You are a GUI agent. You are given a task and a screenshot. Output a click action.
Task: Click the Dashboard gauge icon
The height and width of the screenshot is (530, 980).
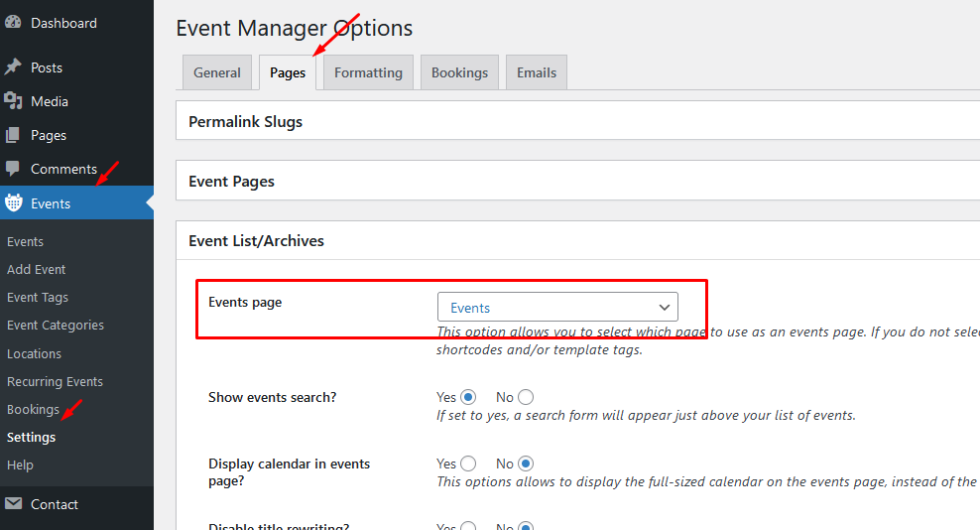13,23
